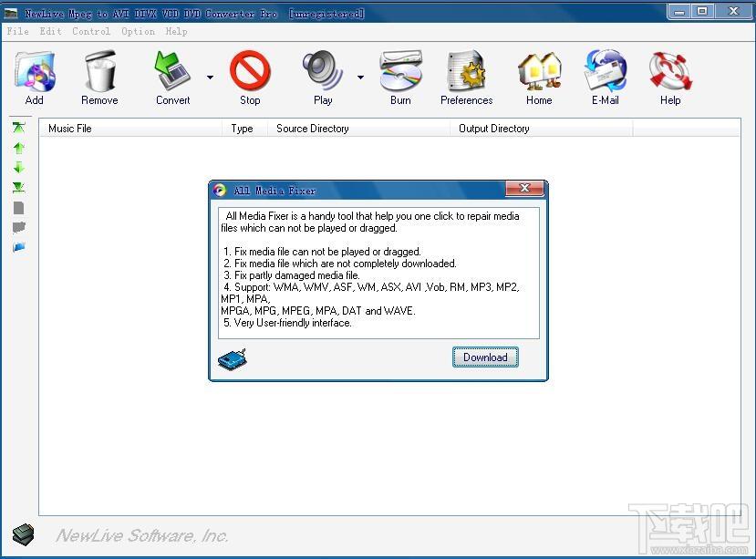The image size is (756, 559).
Task: Open the Option menu
Action: tap(139, 31)
